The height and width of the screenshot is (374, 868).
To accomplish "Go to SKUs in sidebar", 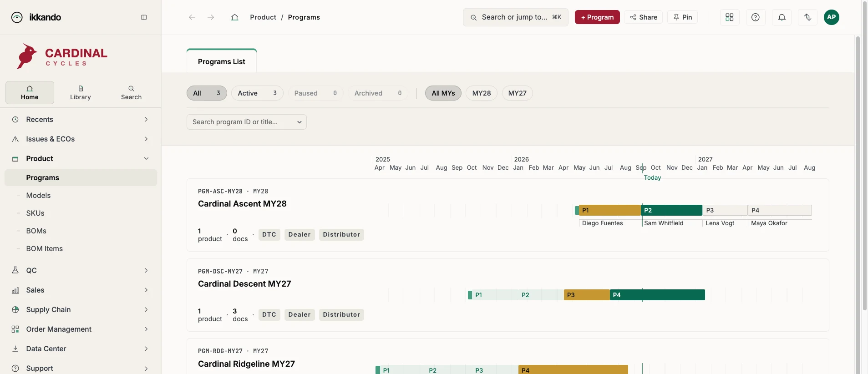I will click(35, 213).
